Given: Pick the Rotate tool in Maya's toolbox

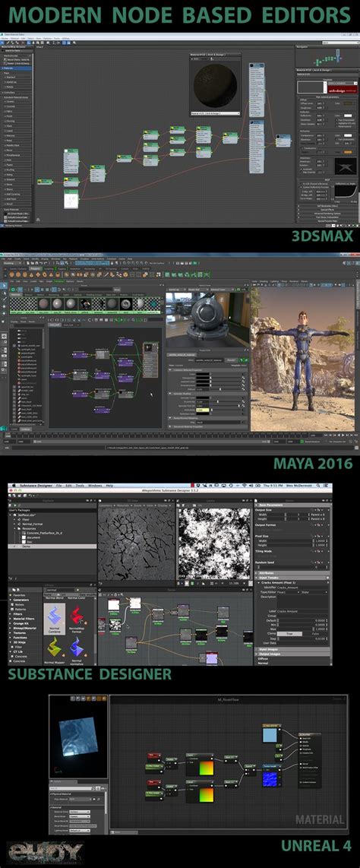Looking at the screenshot, I should coord(4,313).
